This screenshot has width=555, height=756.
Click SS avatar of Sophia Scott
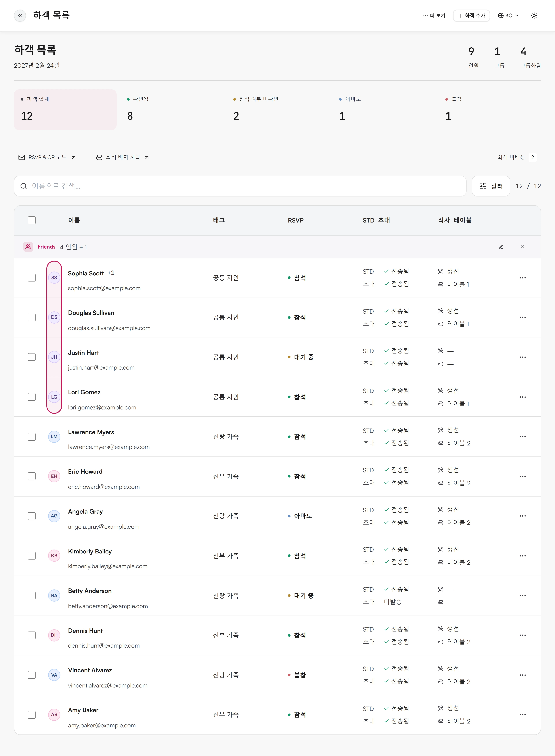[x=54, y=278]
